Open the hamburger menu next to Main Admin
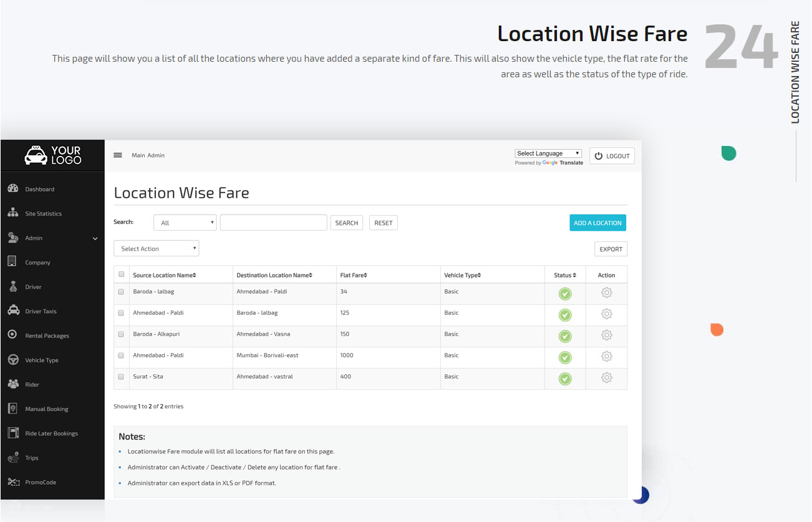Screen dimensions: 812x522 pyautogui.click(x=118, y=155)
